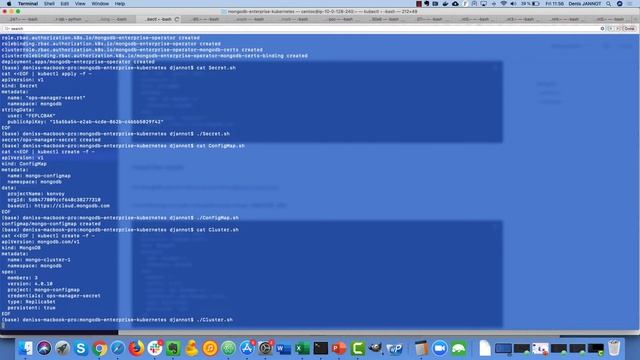Viewport: 640px width, 360px height.
Task: Open the orange music app in Dock
Action: click(210, 348)
